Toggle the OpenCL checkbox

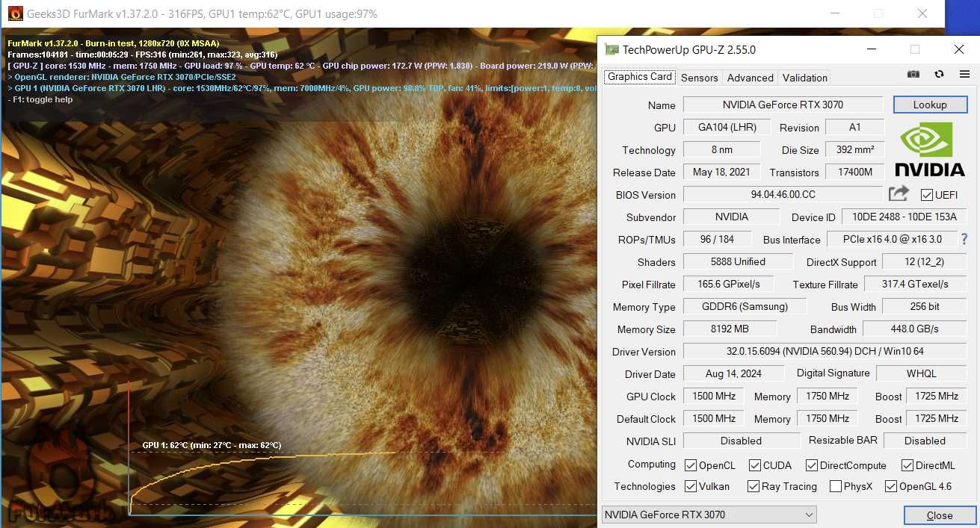pos(691,465)
